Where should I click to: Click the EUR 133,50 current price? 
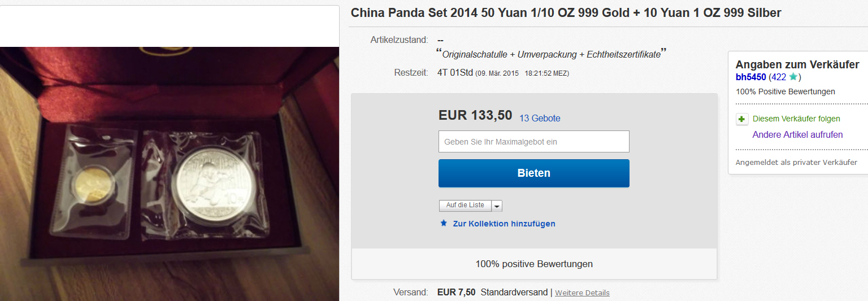(475, 115)
